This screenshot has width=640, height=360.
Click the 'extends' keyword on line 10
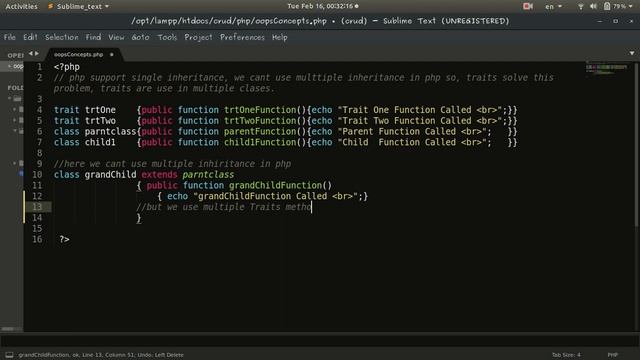click(159, 175)
